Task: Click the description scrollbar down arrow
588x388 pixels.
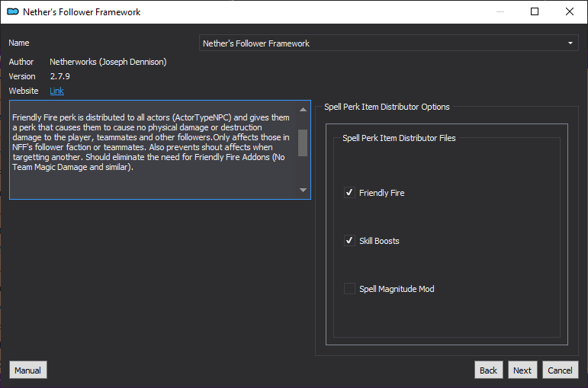Action: tap(303, 190)
